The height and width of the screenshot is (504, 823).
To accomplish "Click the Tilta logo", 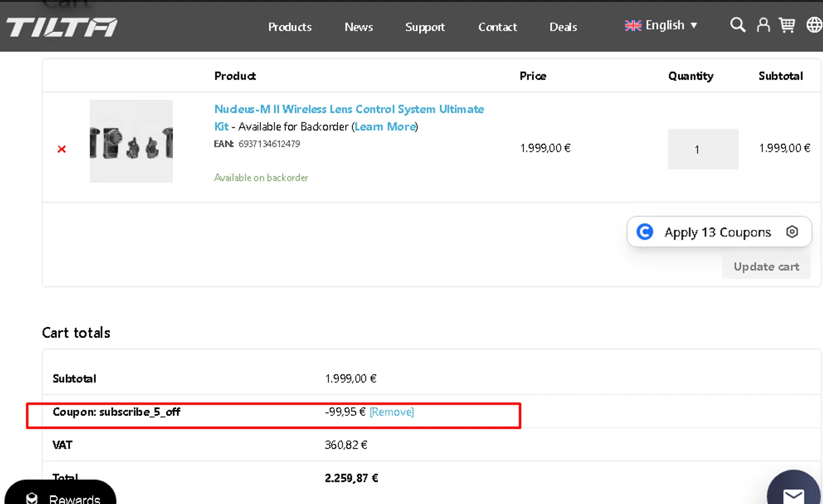I will coord(61,27).
